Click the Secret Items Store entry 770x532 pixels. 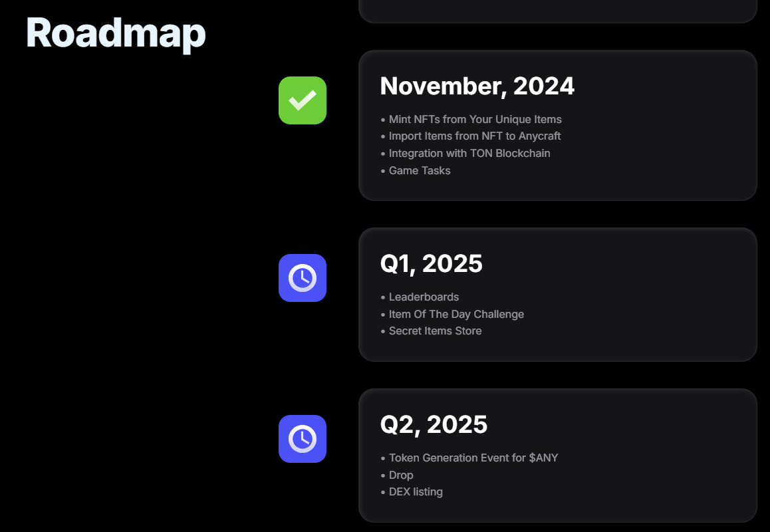tap(435, 331)
